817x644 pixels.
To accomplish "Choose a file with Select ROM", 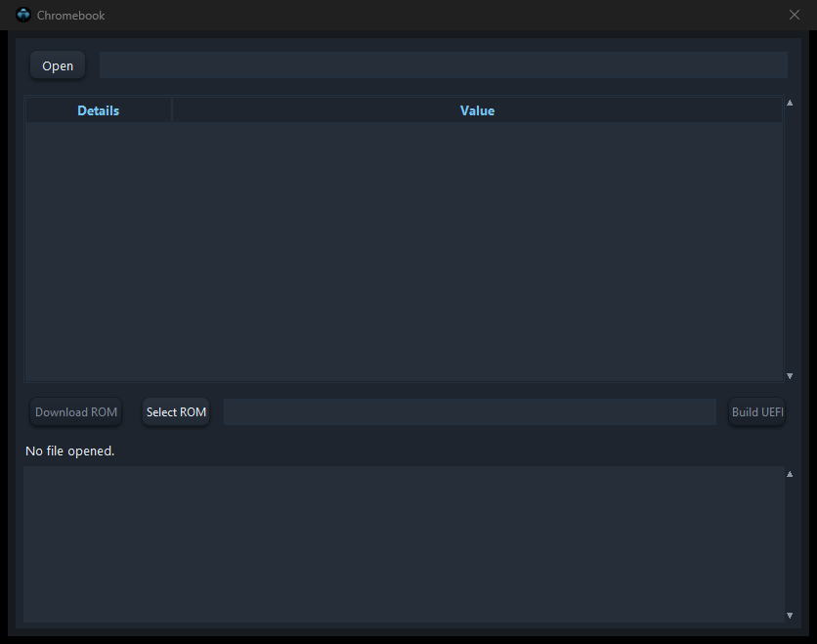I will (176, 412).
